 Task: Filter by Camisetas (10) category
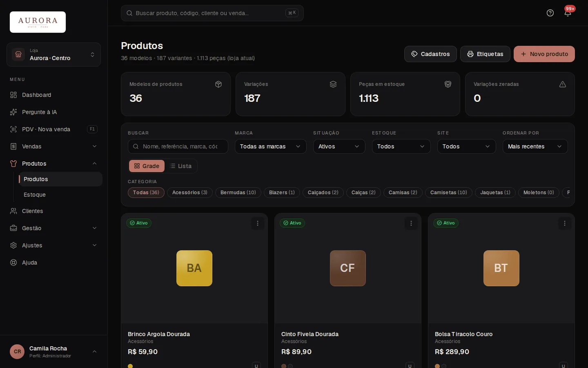[x=449, y=193]
